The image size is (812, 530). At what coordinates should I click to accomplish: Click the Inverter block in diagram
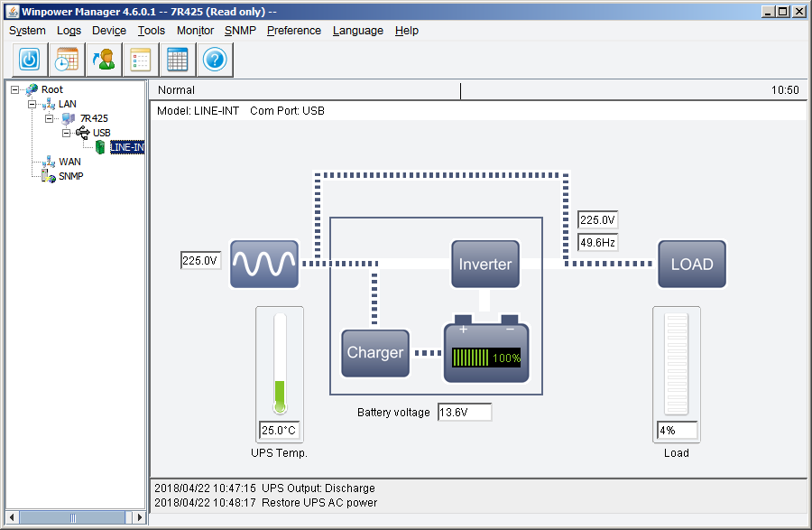click(485, 264)
